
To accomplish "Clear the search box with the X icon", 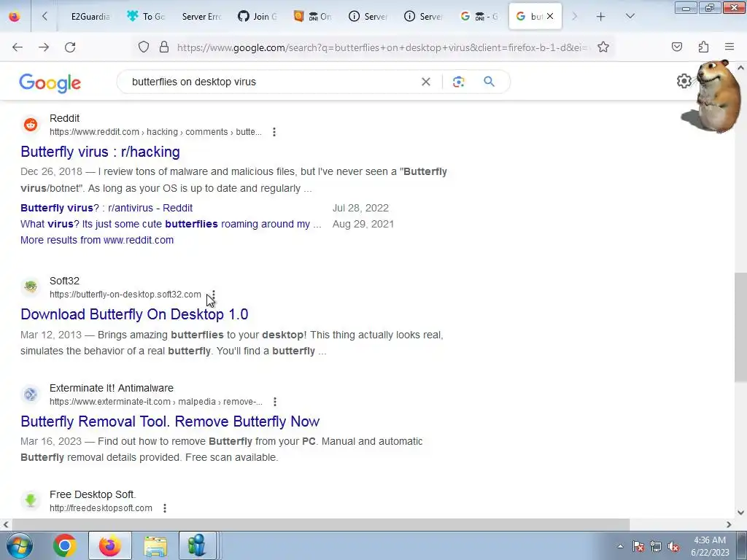I will pos(426,82).
